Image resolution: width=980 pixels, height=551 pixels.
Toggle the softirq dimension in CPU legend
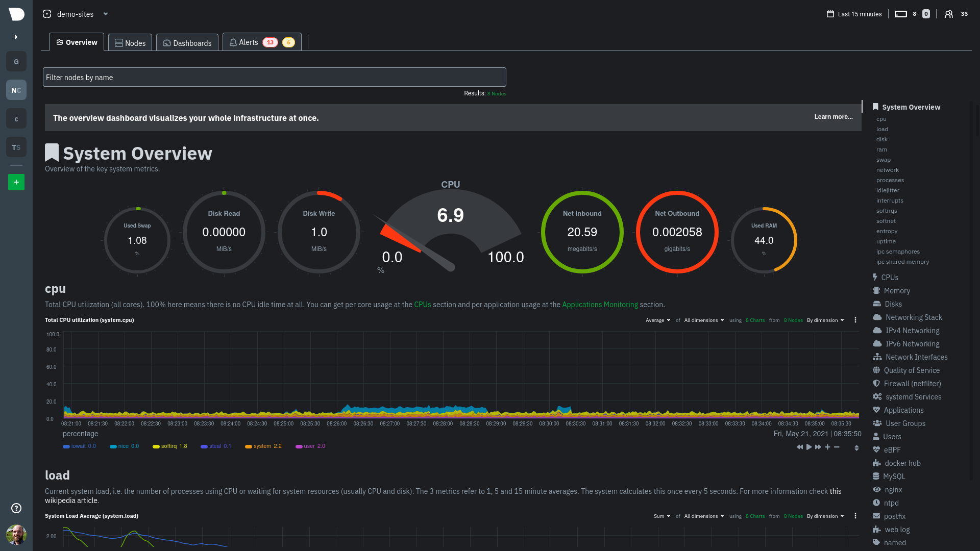(x=169, y=446)
